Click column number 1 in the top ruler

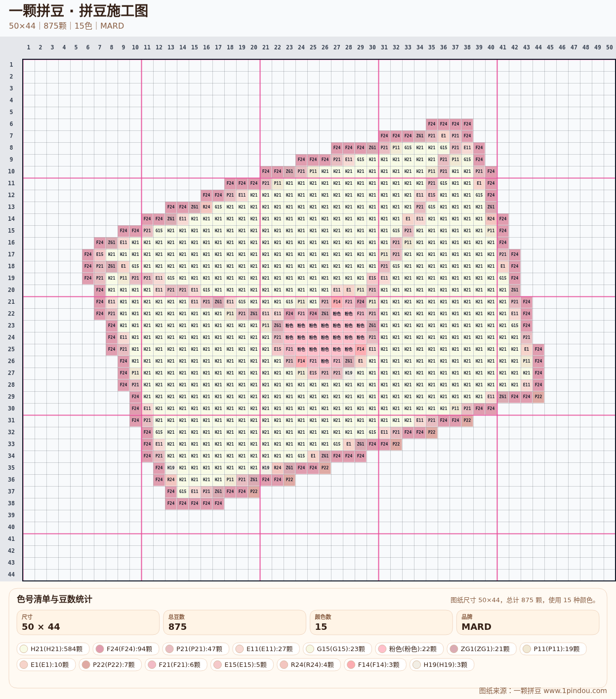[29, 47]
